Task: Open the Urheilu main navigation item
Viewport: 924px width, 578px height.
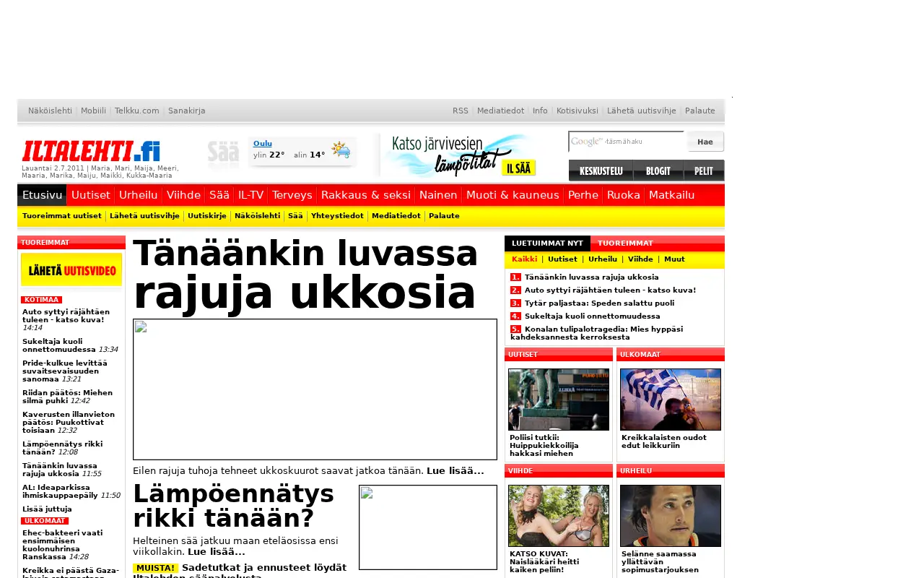Action: click(139, 195)
